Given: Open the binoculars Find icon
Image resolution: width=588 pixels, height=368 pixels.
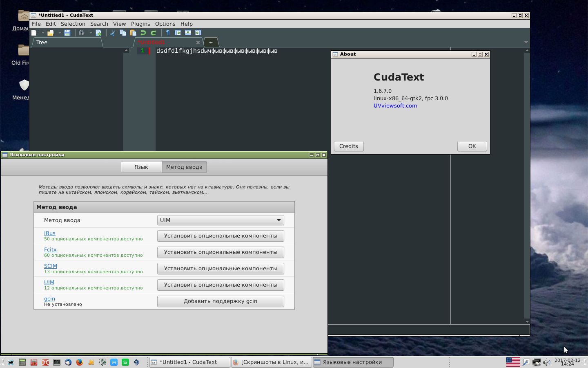Looking at the screenshot, I should tap(81, 33).
